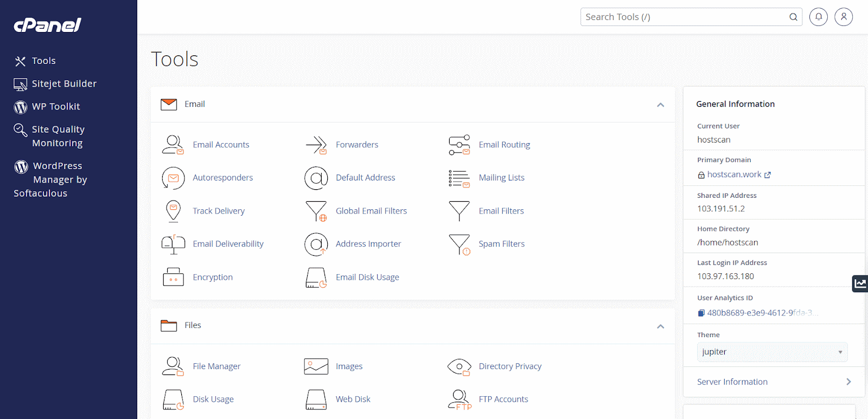Open the FTP Accounts icon
Screen dimensions: 868x419
pos(459,399)
